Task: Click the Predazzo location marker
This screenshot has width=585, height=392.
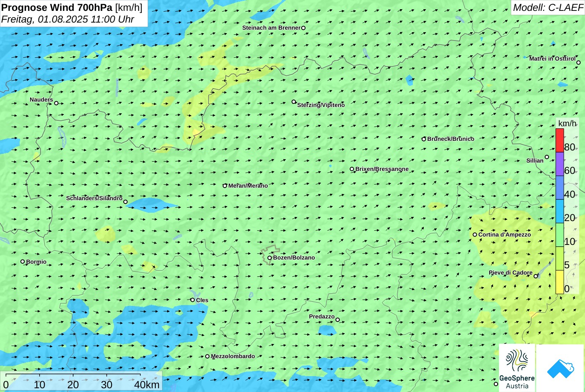Action: pos(338,320)
